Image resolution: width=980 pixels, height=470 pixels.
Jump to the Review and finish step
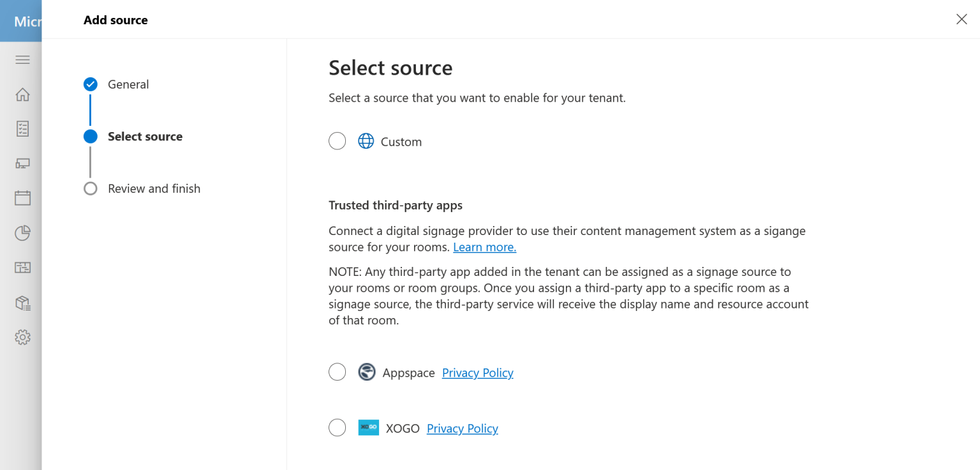pyautogui.click(x=154, y=188)
